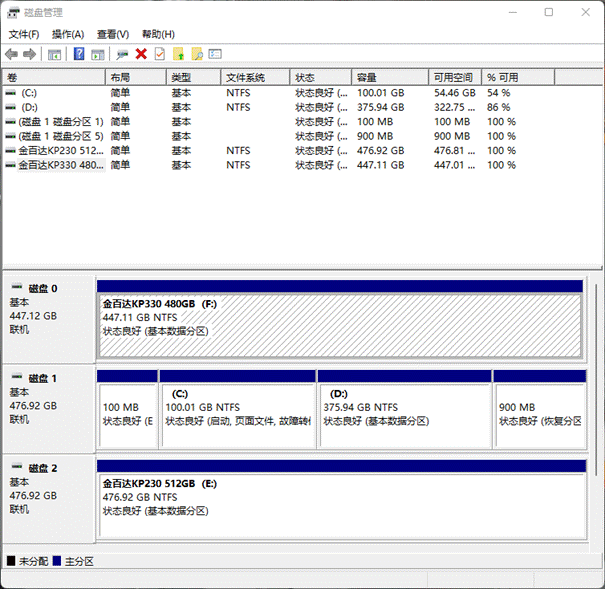Click the red X delete icon
Image resolution: width=605 pixels, height=589 pixels.
coord(141,54)
